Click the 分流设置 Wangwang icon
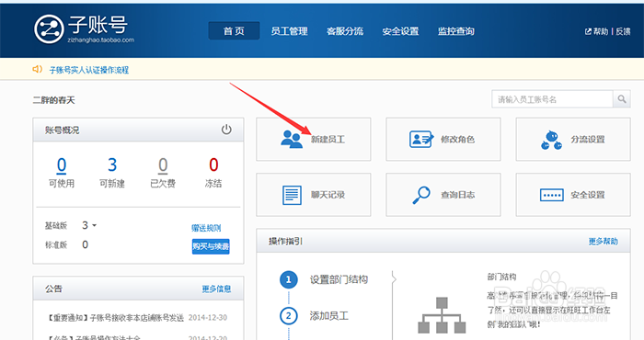Image resolution: width=644 pixels, height=340 pixels. coord(551,140)
